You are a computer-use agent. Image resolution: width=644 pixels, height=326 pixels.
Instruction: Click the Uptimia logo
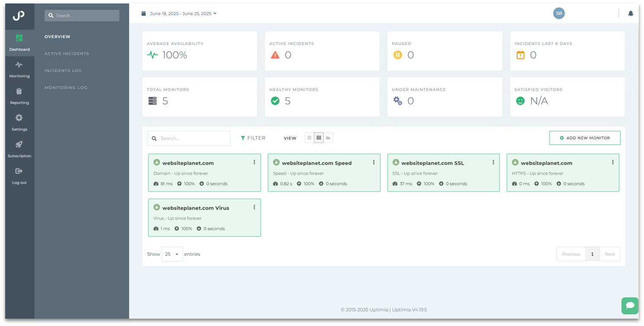tap(19, 16)
